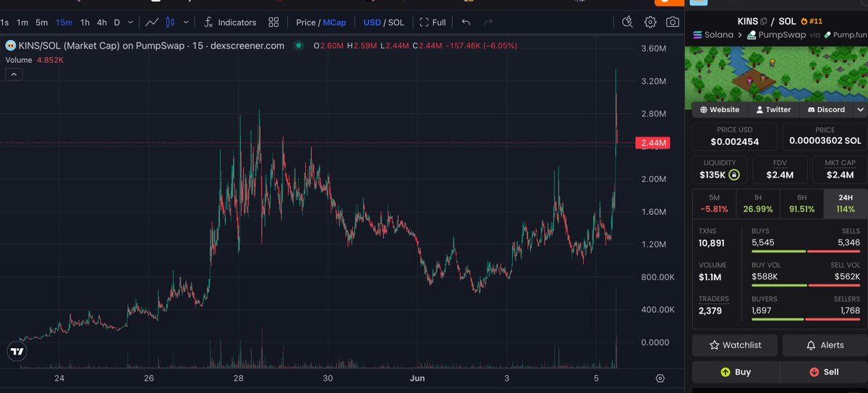This screenshot has width=868, height=393.
Task: Click the MKT CAP $2.4M box
Action: tap(840, 170)
